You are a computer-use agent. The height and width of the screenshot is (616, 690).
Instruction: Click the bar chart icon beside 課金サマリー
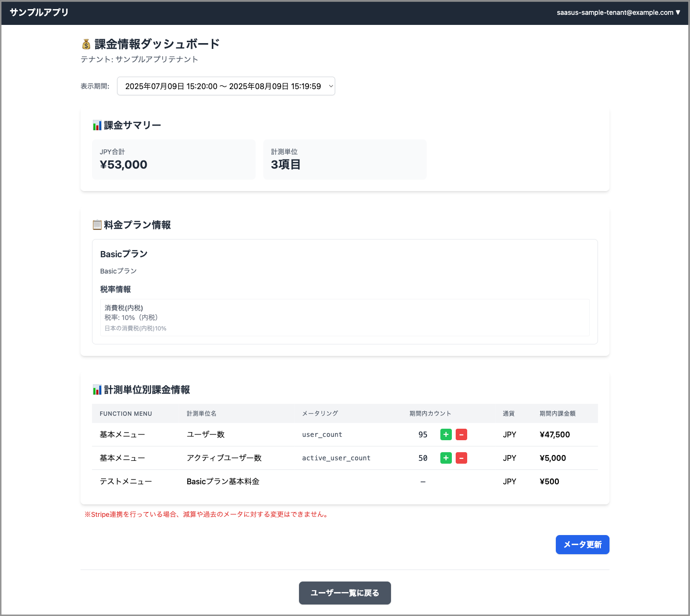click(97, 125)
